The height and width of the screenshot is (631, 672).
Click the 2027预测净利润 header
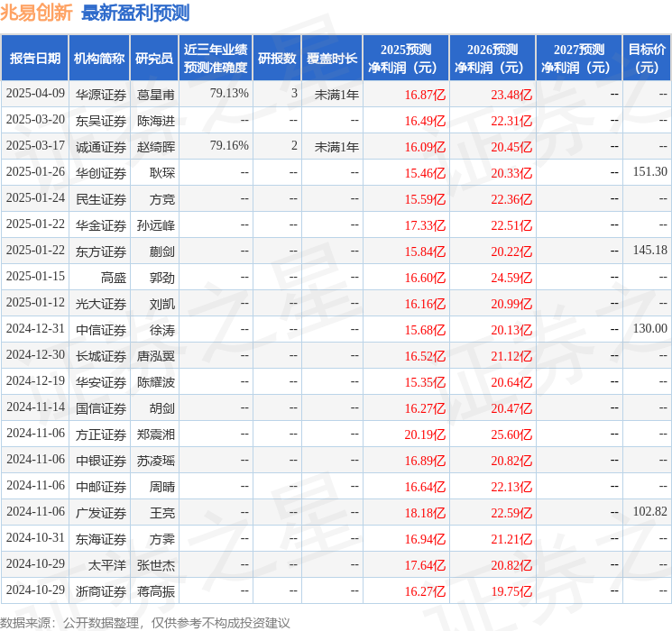click(x=579, y=59)
